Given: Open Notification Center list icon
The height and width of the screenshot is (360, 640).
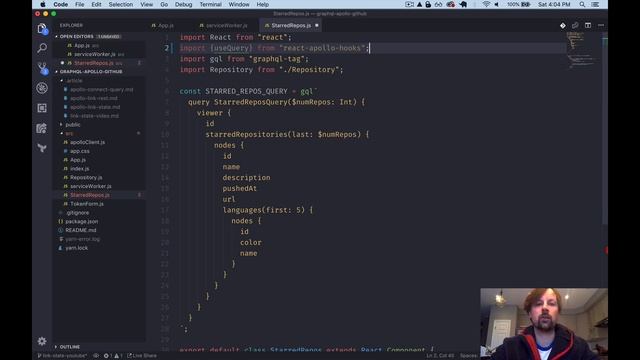Looking at the screenshot, I should [596, 4].
